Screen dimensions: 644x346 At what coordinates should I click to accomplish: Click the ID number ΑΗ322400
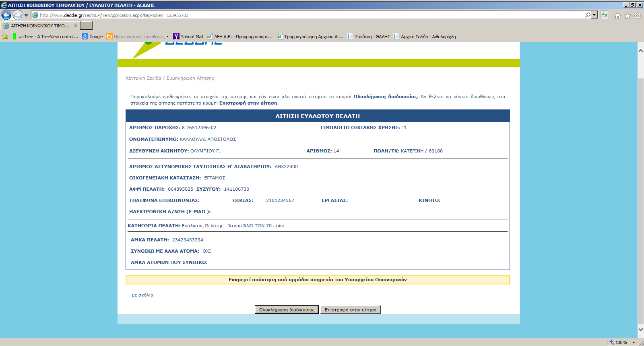point(286,167)
